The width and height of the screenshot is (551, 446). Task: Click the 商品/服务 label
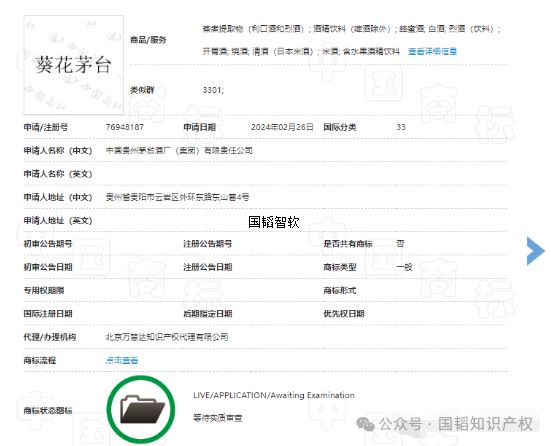click(148, 40)
